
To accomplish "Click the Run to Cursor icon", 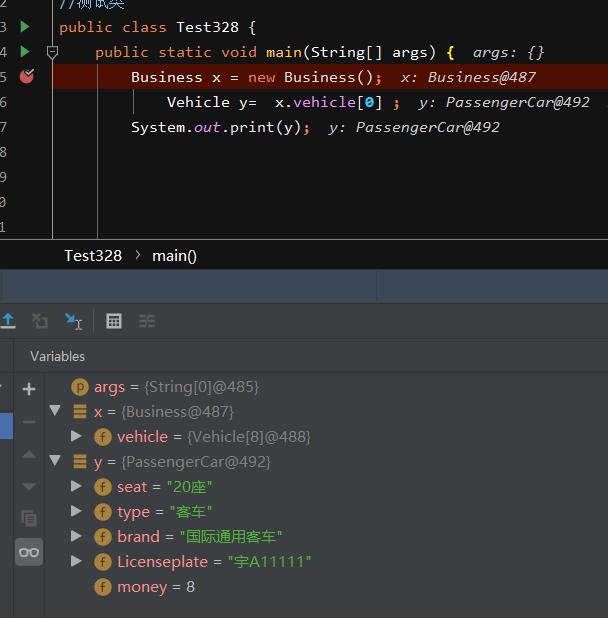I will point(74,321).
